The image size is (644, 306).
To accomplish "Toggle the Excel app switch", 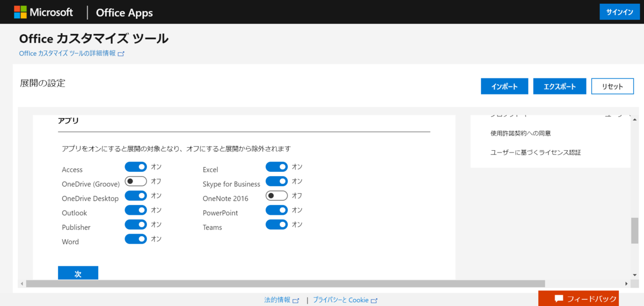I will [276, 167].
